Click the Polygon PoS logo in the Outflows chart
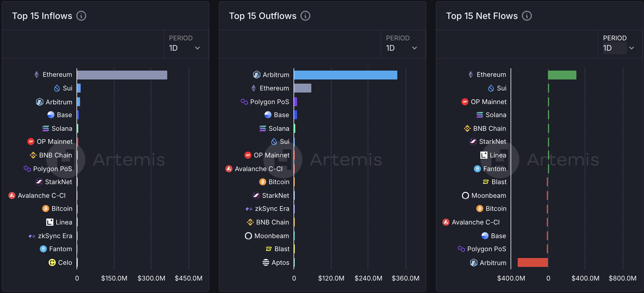Image resolution: width=644 pixels, height=293 pixels. tap(244, 102)
